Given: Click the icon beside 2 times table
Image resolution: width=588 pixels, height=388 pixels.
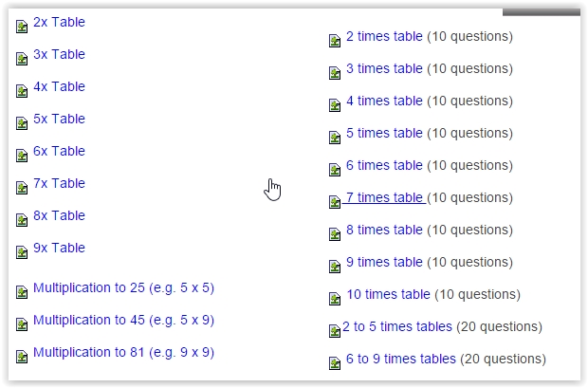Looking at the screenshot, I should (335, 42).
